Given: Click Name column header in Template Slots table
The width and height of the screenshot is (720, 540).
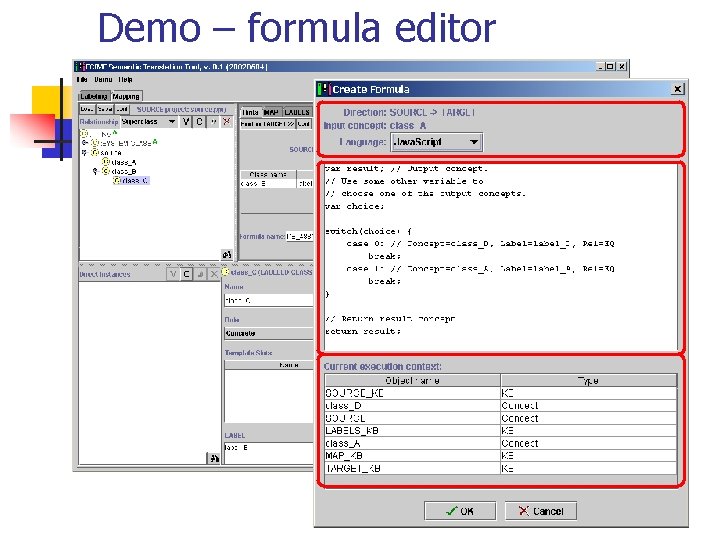Looking at the screenshot, I should tap(269, 365).
